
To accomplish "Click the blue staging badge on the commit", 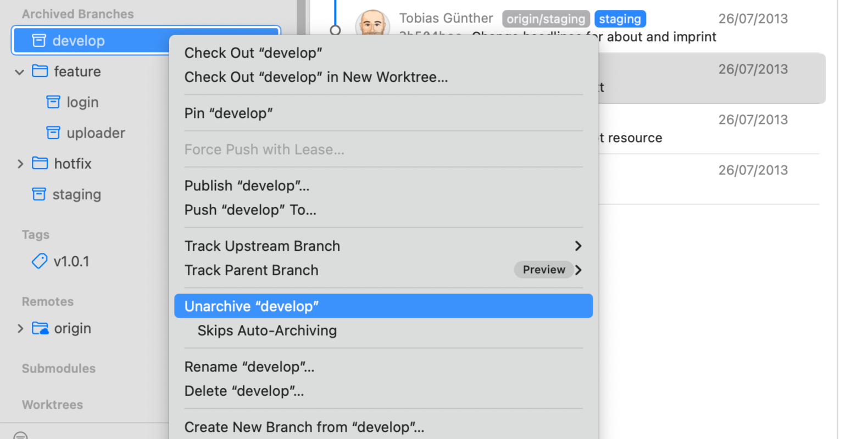I will [x=620, y=18].
